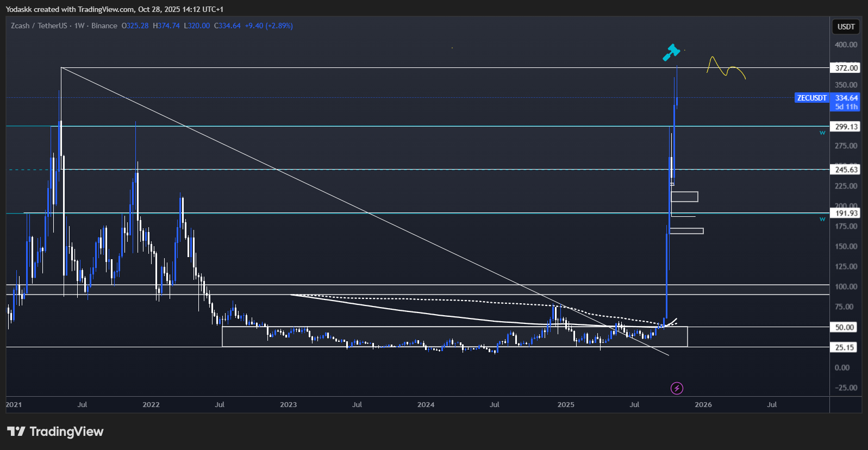
Task: Click the 100.00 price axis tick
Action: click(x=846, y=286)
